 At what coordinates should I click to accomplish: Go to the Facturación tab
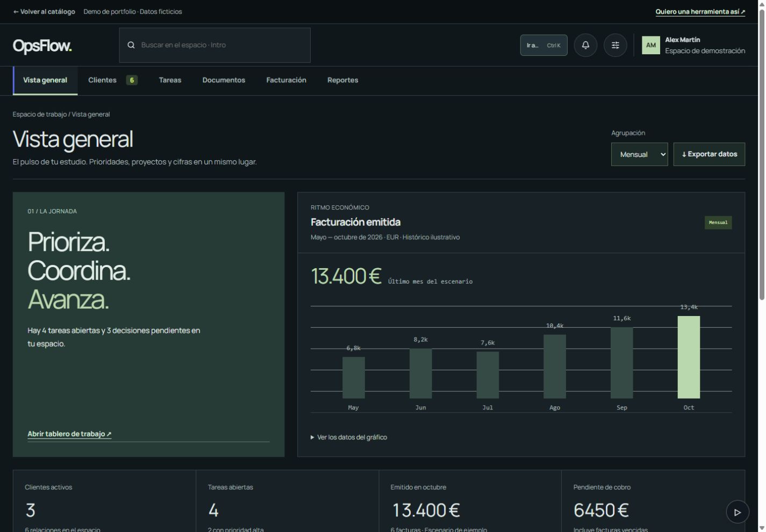click(286, 81)
